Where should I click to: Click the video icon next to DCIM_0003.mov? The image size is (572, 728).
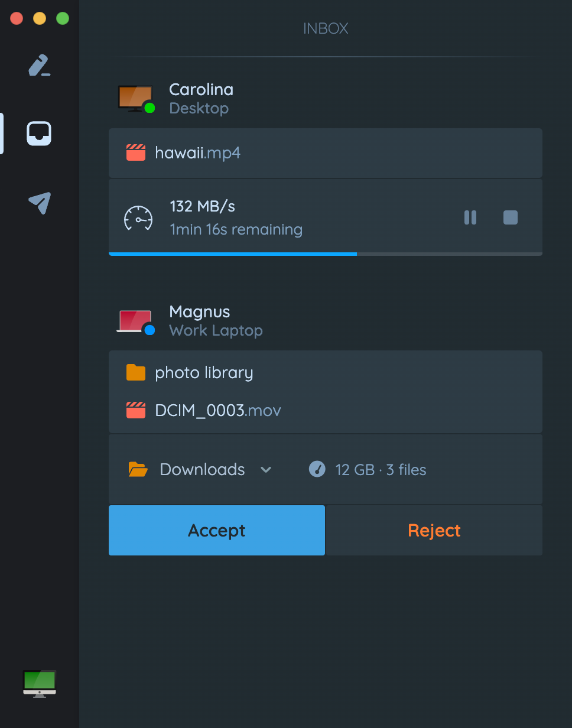tap(135, 410)
